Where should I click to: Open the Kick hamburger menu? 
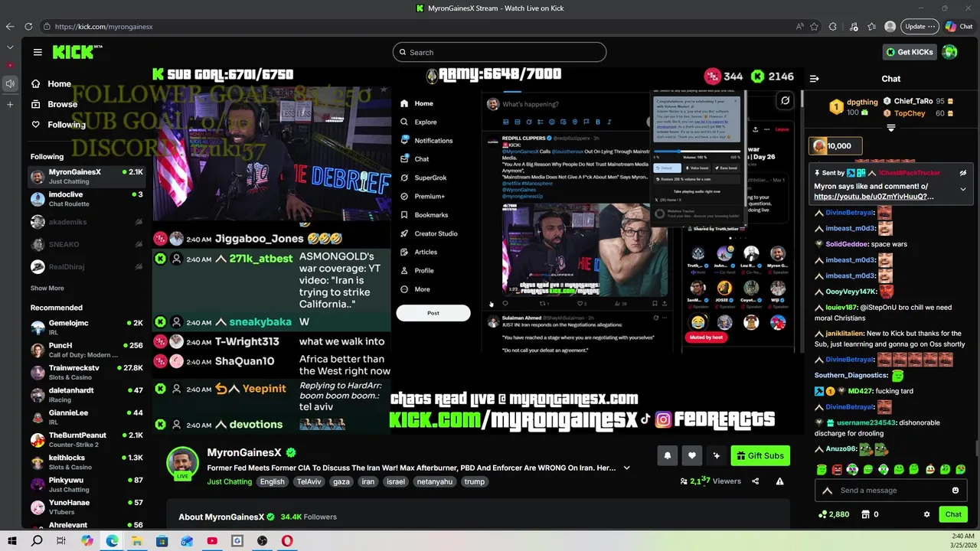click(x=38, y=52)
